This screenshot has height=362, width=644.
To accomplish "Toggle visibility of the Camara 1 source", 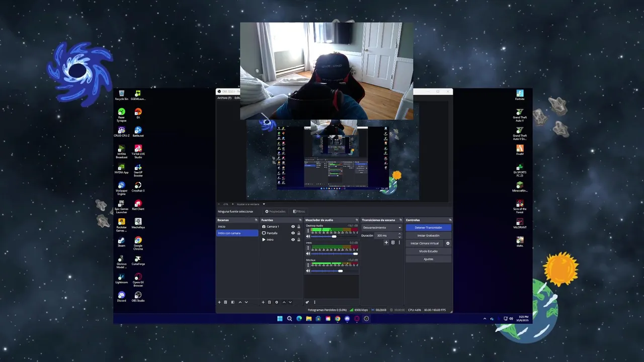I will click(293, 227).
